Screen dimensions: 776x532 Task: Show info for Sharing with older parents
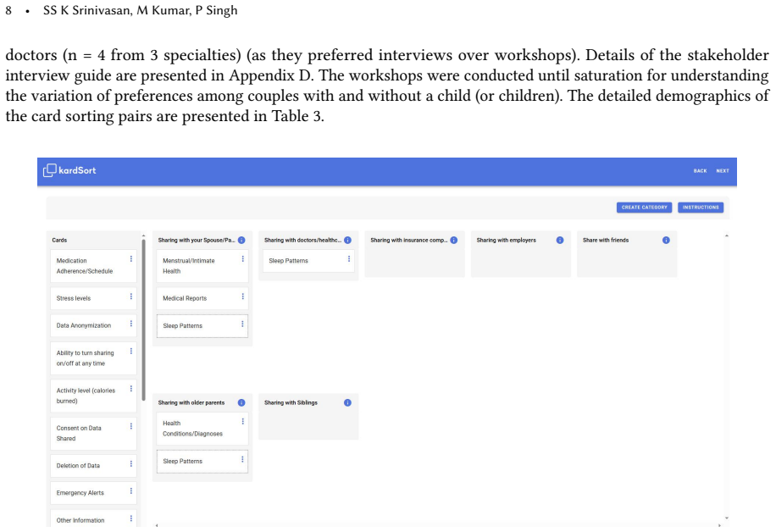pyautogui.click(x=241, y=403)
